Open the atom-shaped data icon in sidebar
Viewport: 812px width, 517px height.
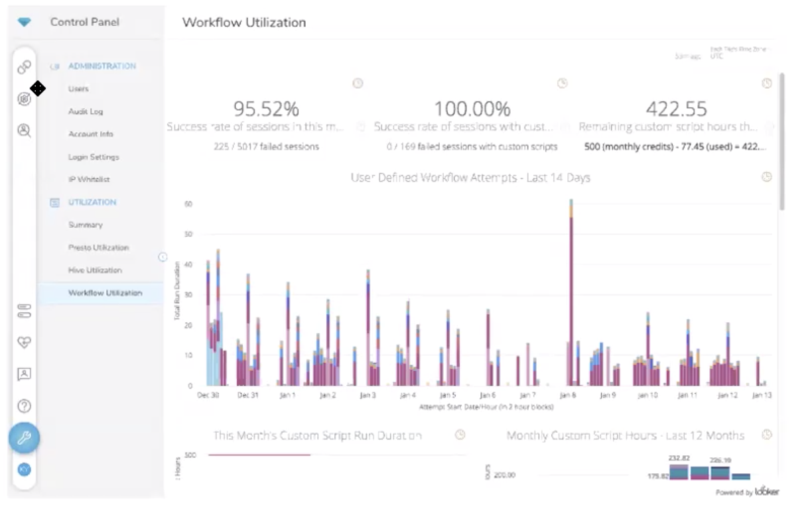[25, 99]
